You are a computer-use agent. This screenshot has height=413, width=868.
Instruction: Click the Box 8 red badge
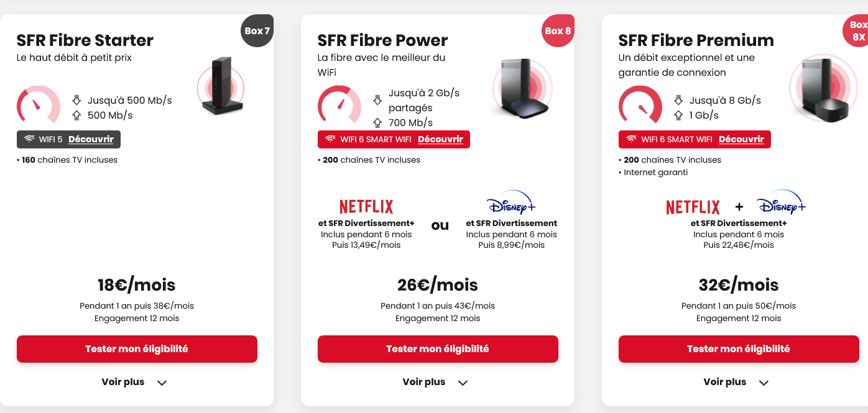coord(558,30)
